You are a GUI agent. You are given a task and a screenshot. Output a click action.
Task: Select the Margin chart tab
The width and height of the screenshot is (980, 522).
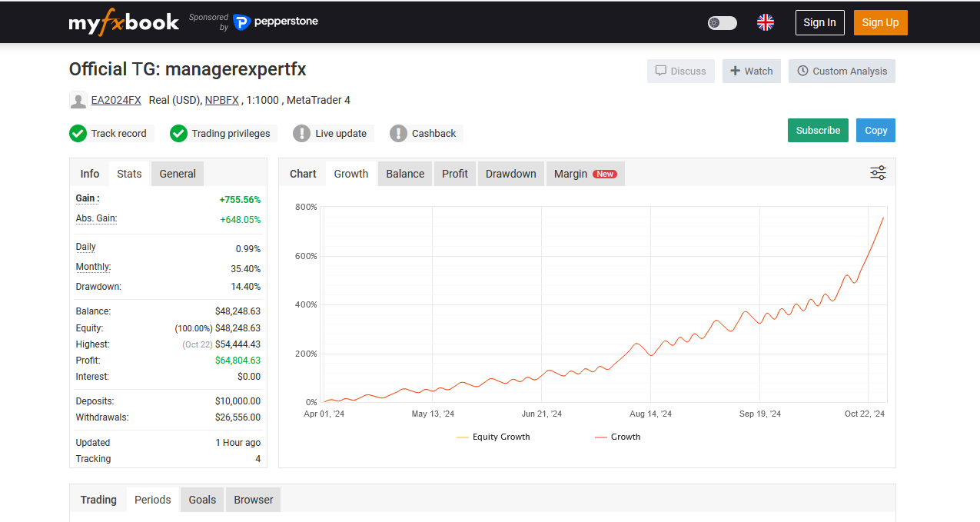click(x=585, y=174)
